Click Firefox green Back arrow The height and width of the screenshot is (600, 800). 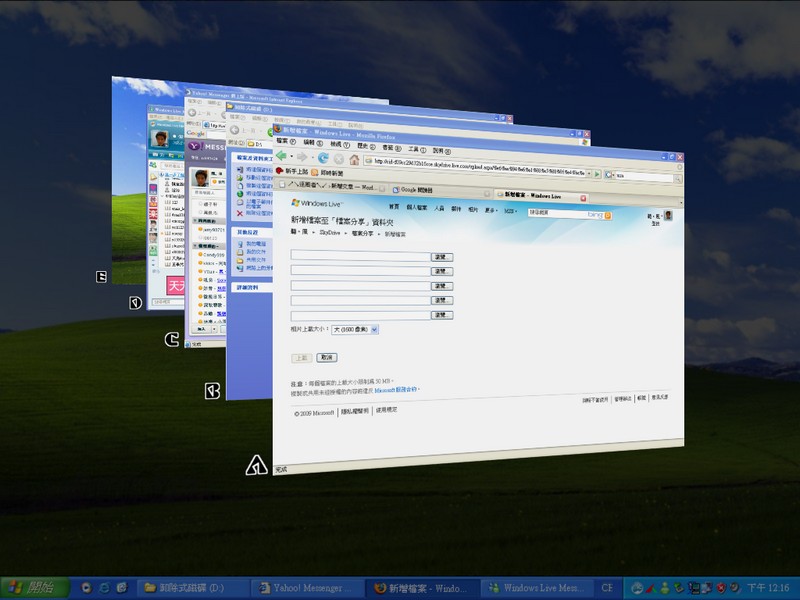pos(281,155)
